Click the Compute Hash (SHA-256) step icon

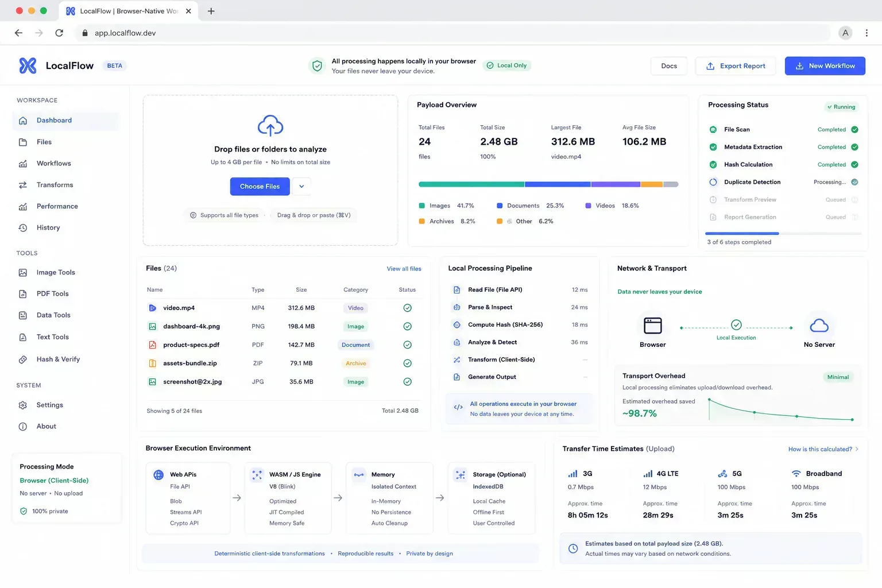[457, 325]
